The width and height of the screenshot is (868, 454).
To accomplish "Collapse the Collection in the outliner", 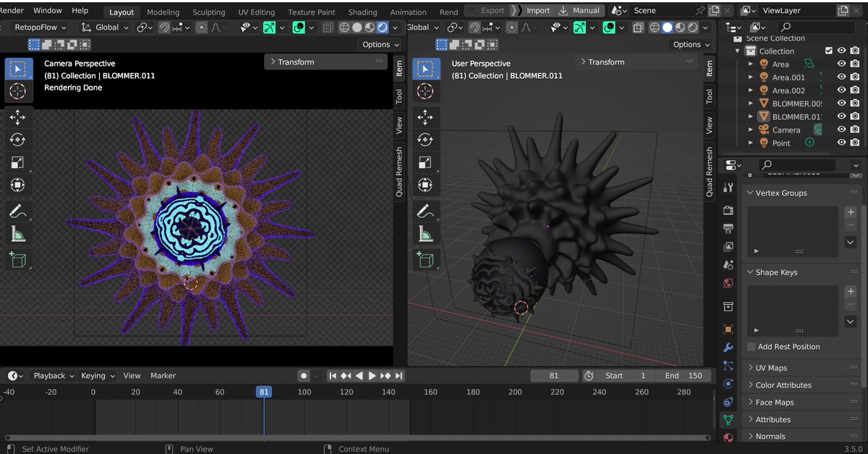I will [x=737, y=51].
